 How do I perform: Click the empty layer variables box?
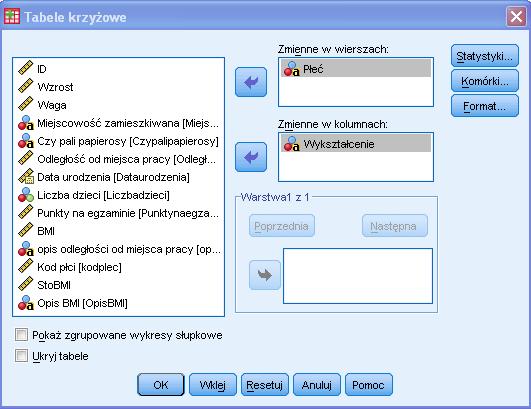point(358,276)
